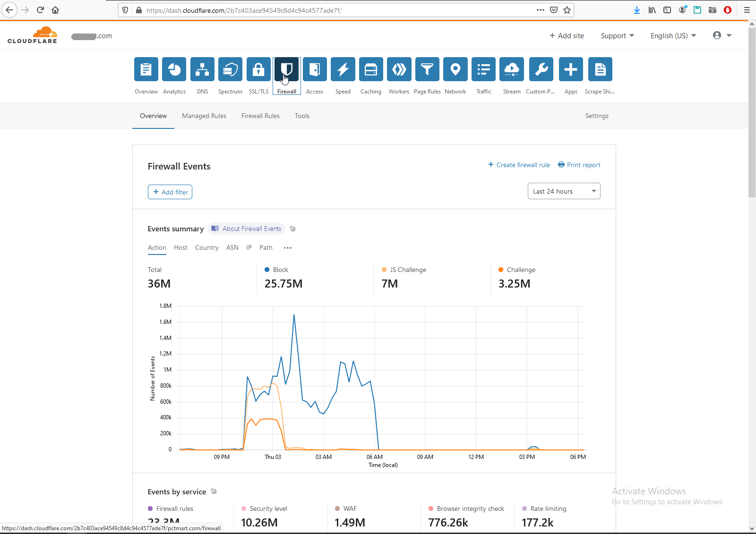This screenshot has height=534, width=756.
Task: Open the DNS app icon
Action: 202,69
